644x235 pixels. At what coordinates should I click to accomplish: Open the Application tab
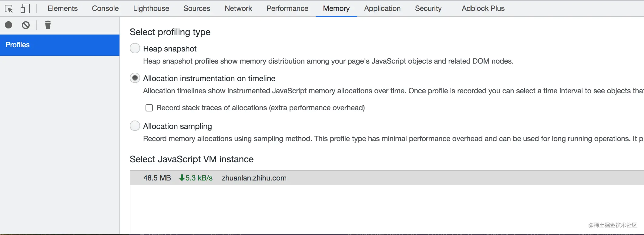(382, 8)
